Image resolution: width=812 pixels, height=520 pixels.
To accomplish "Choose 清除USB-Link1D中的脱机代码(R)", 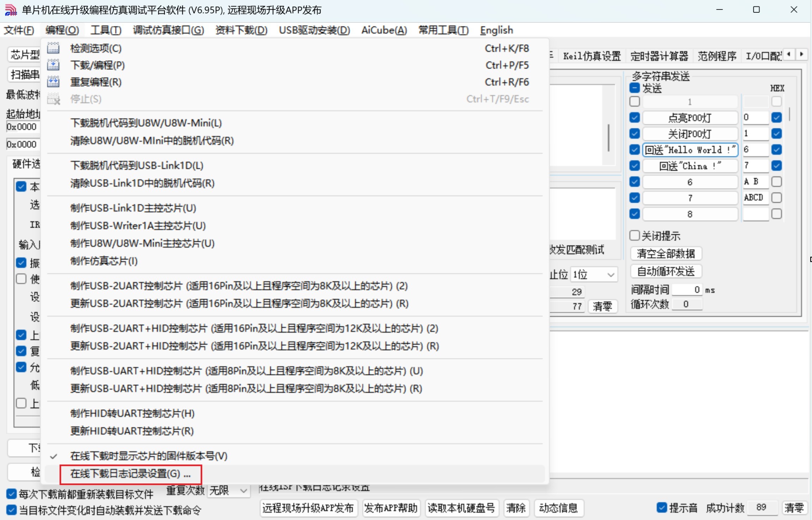I will [295, 183].
